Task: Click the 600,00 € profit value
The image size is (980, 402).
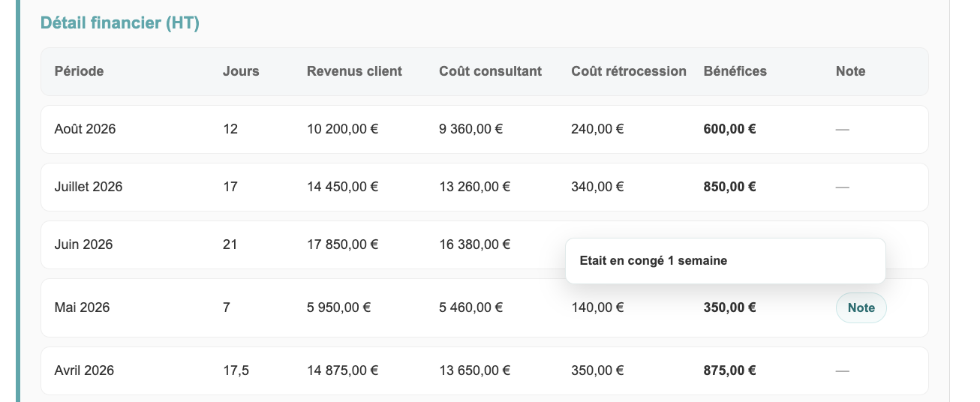Action: 729,129
